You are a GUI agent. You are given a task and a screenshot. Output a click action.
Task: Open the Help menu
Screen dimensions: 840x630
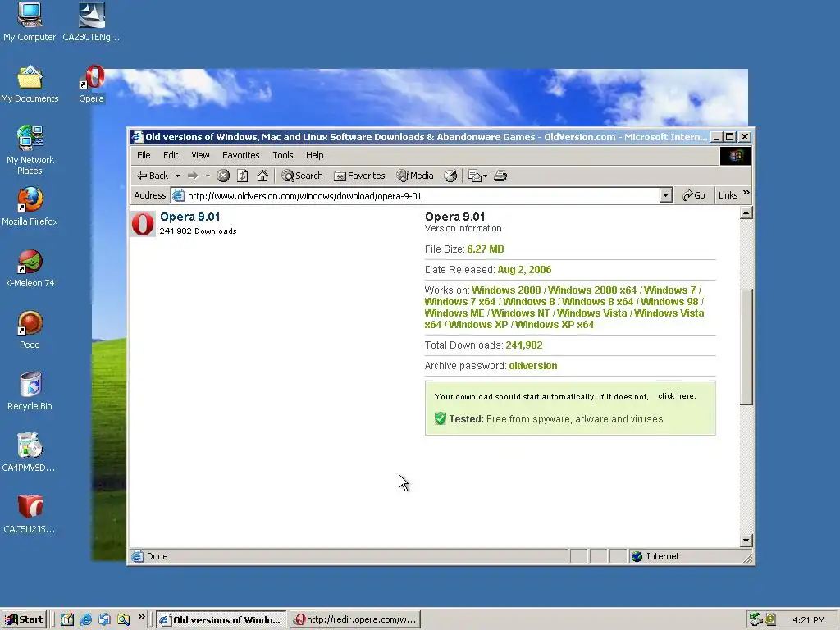315,155
